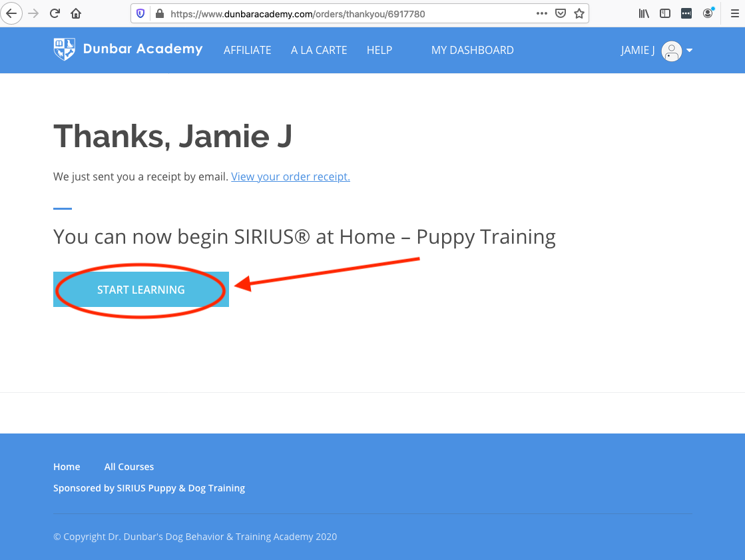Click the JAMIE J account name
This screenshot has height=560, width=745.
point(638,51)
